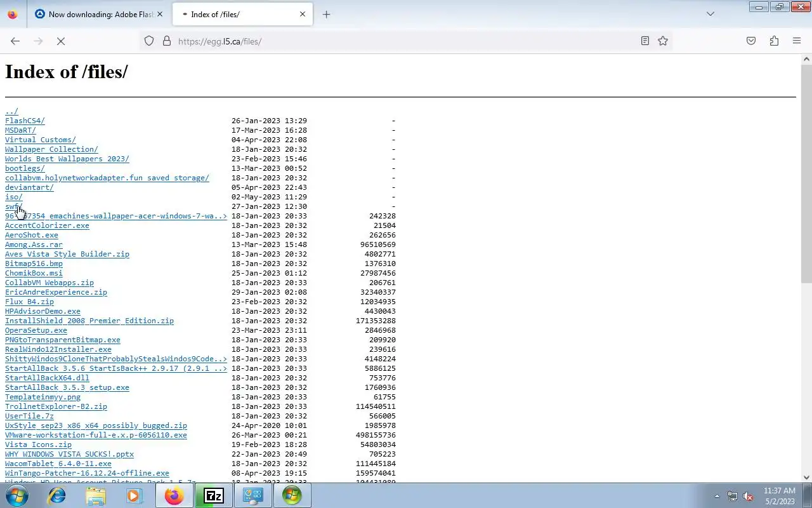Close the Now downloading Adobe Flash tab
812x508 pixels.
pos(159,14)
